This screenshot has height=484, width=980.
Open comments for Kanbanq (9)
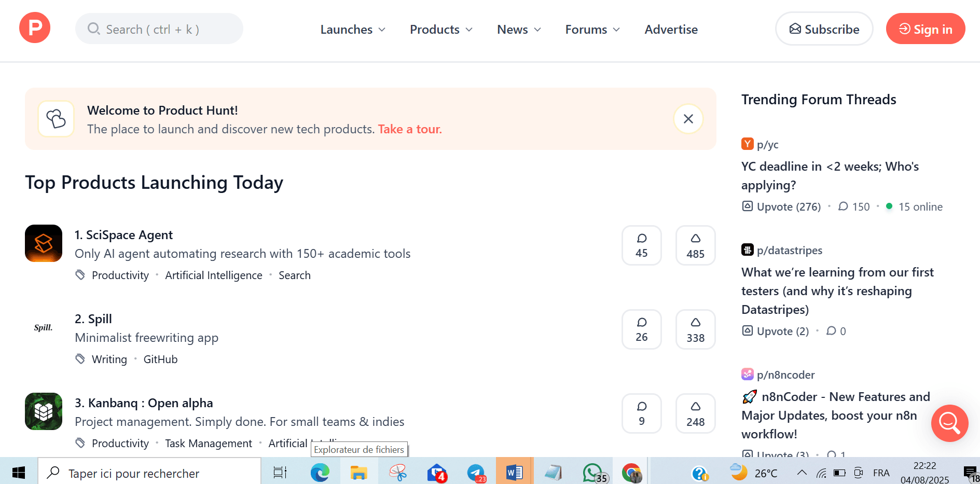[x=642, y=413]
